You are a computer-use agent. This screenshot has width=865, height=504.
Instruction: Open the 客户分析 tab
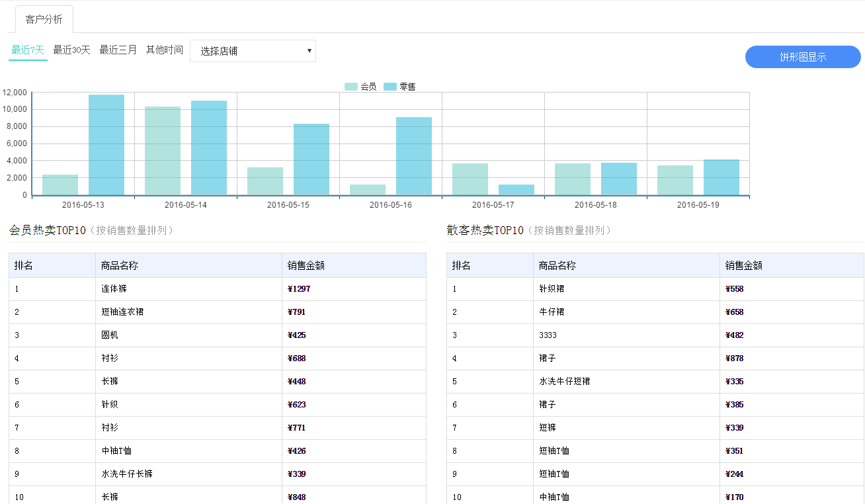[44, 19]
